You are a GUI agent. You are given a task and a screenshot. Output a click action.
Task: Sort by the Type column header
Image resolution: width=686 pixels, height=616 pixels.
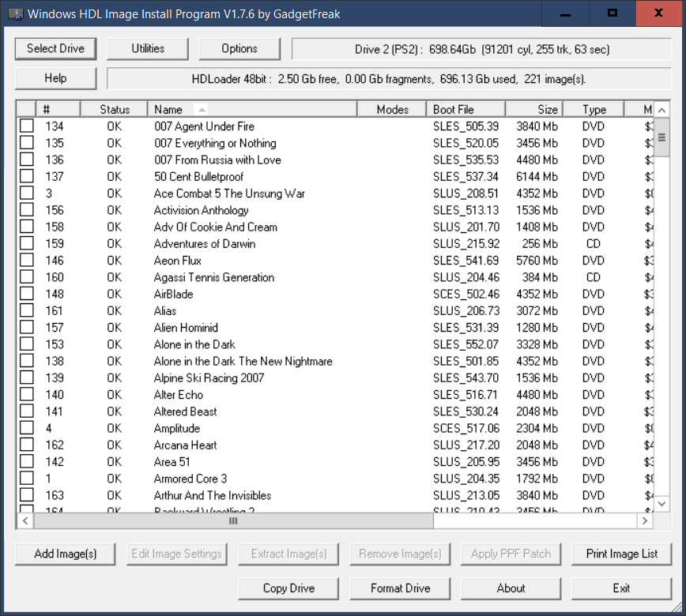(x=594, y=109)
